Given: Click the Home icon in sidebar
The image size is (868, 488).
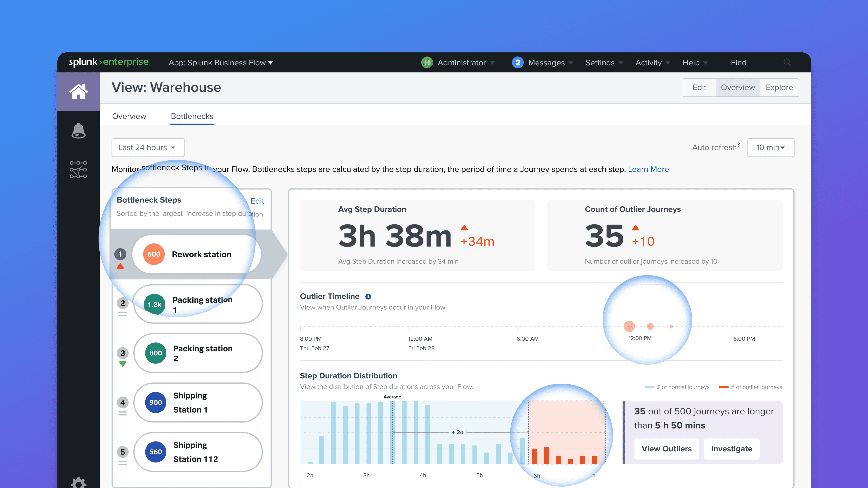Looking at the screenshot, I should click(78, 91).
